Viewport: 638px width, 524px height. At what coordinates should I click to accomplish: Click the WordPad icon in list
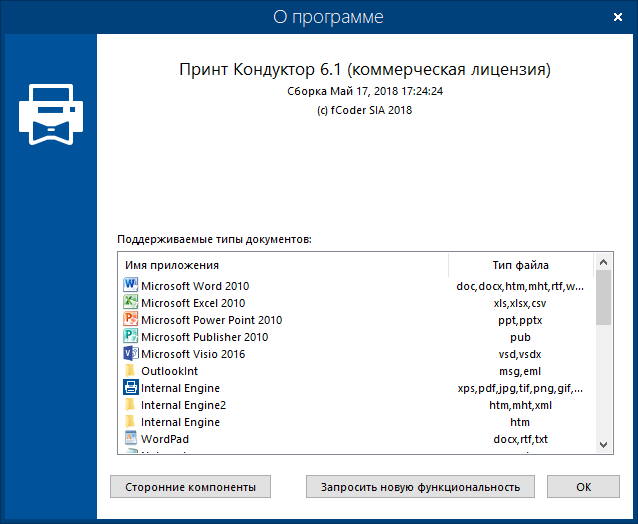pyautogui.click(x=130, y=439)
